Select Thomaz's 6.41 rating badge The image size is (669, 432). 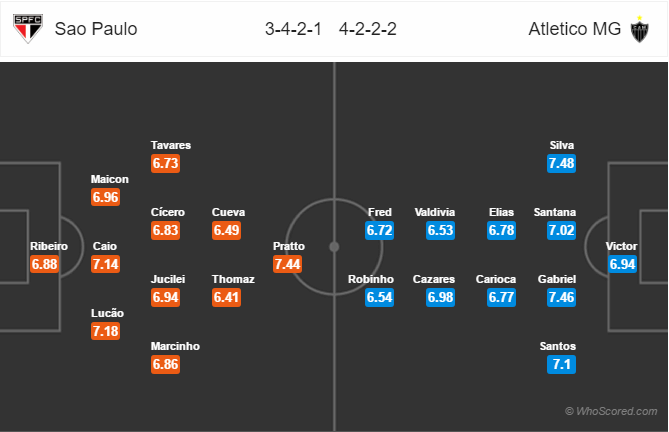click(x=227, y=297)
